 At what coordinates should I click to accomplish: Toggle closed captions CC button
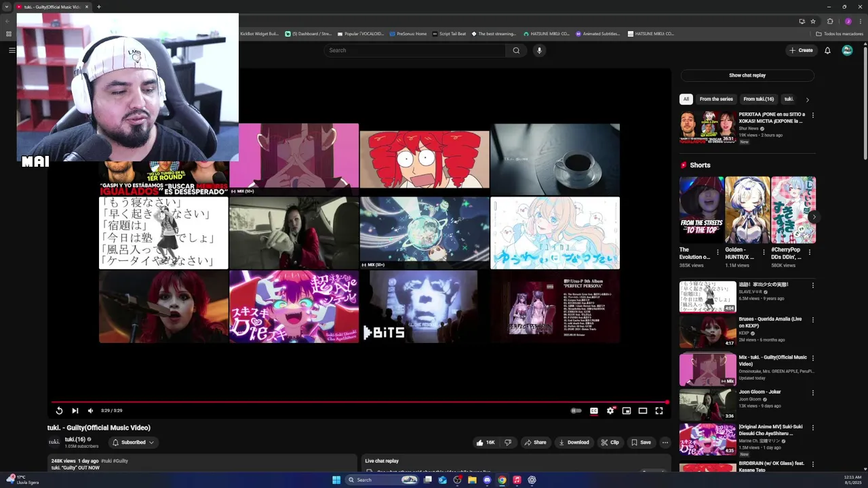pyautogui.click(x=594, y=411)
